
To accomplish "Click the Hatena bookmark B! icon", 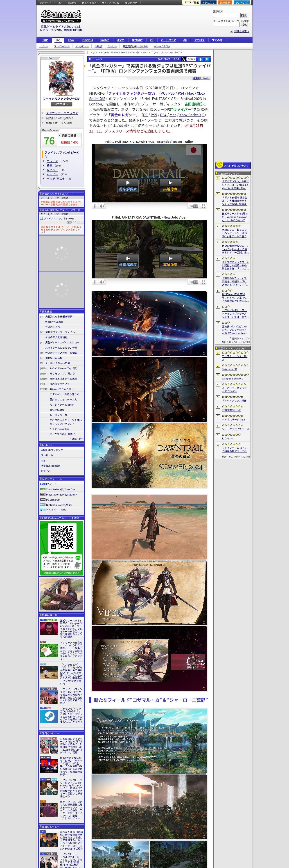I will (207, 59).
